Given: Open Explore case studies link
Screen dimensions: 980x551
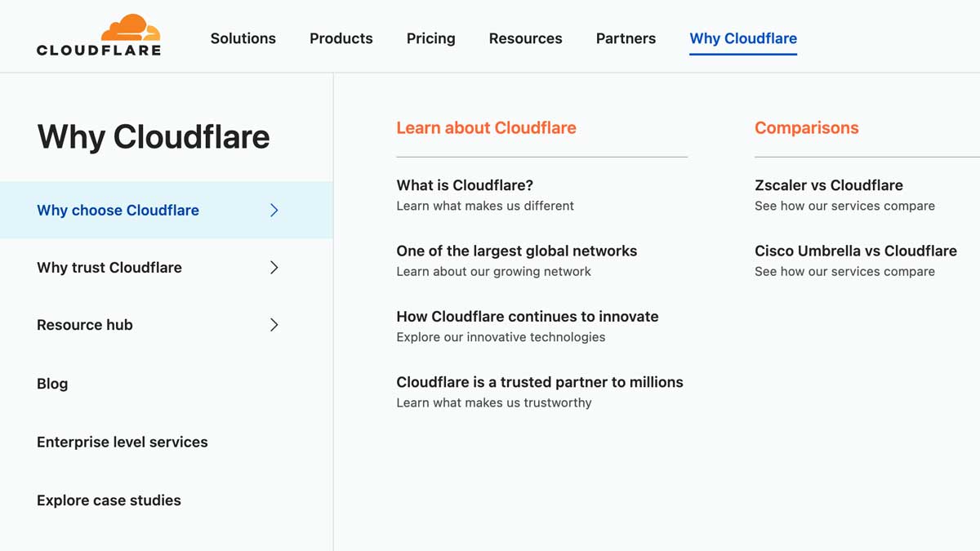Looking at the screenshot, I should 109,500.
